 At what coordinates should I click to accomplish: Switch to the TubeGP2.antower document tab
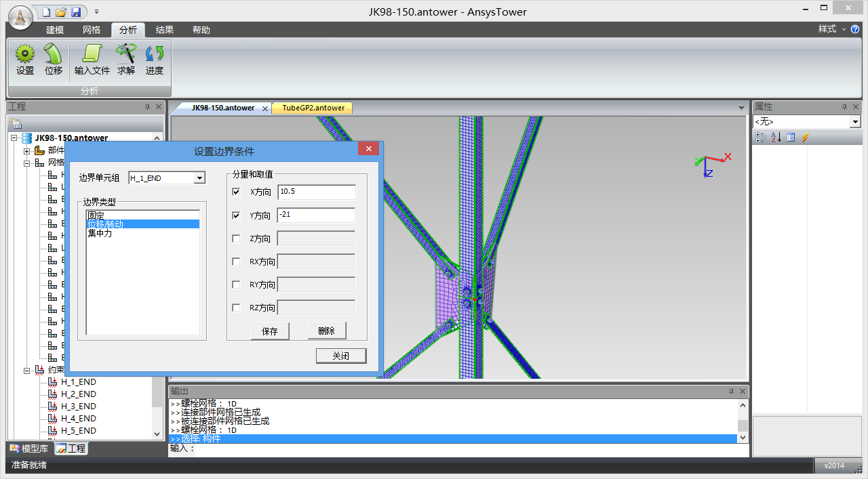[x=313, y=108]
